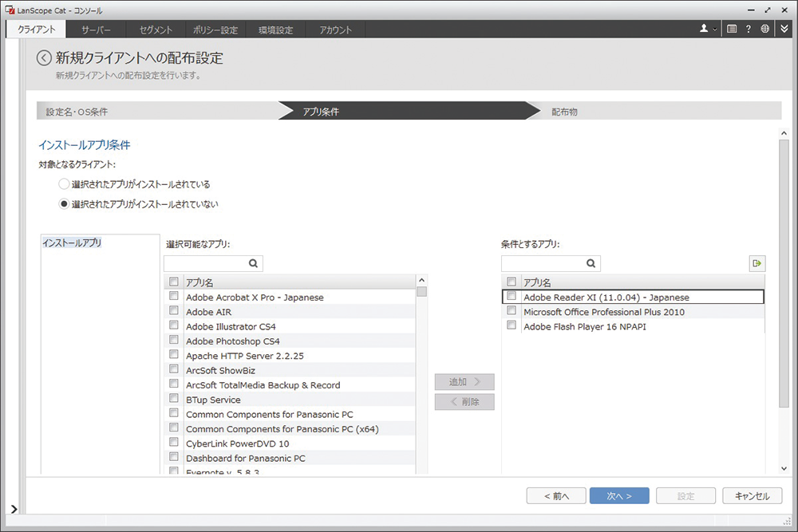Switch to アカウント tab
The width and height of the screenshot is (798, 532).
[335, 30]
